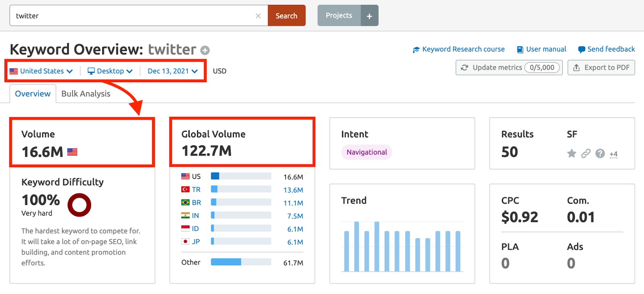Click the link SERP feature icon

point(586,153)
